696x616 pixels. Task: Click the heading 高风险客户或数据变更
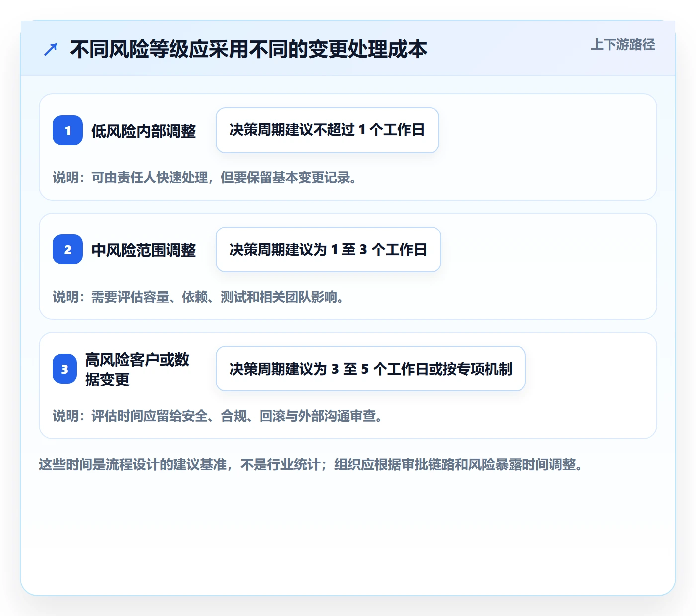tap(137, 369)
